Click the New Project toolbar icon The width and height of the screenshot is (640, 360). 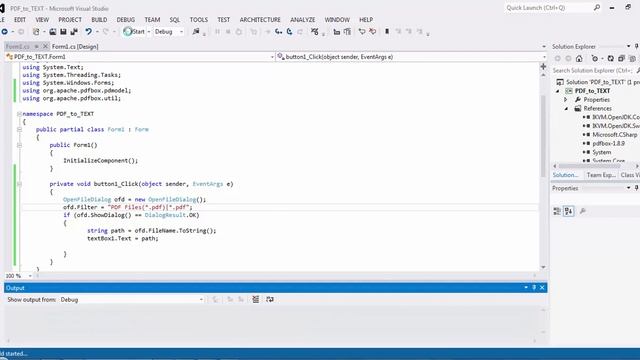(x=36, y=31)
